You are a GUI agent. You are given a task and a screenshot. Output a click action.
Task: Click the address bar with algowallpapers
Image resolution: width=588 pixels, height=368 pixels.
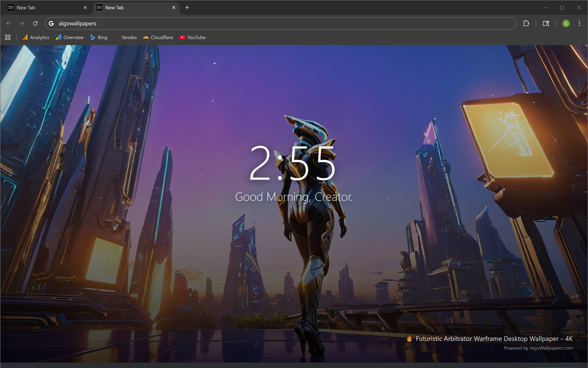click(281, 23)
